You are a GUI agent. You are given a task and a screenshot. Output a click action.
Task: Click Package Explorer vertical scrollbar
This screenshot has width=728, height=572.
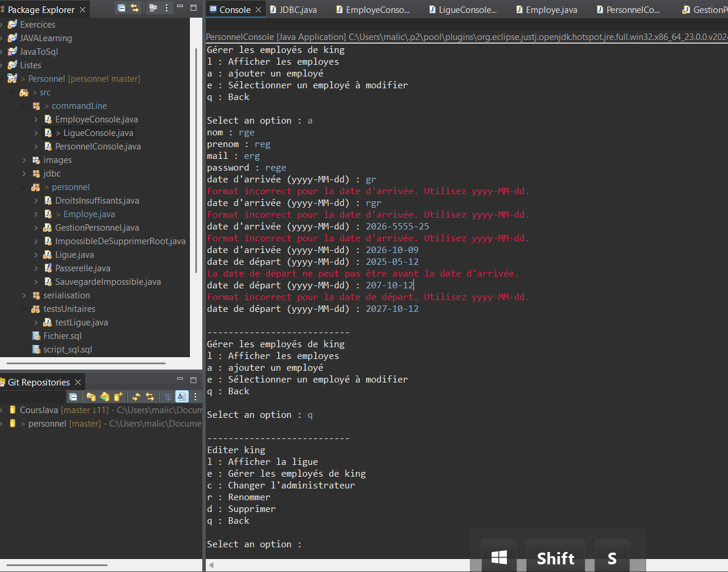click(x=196, y=159)
